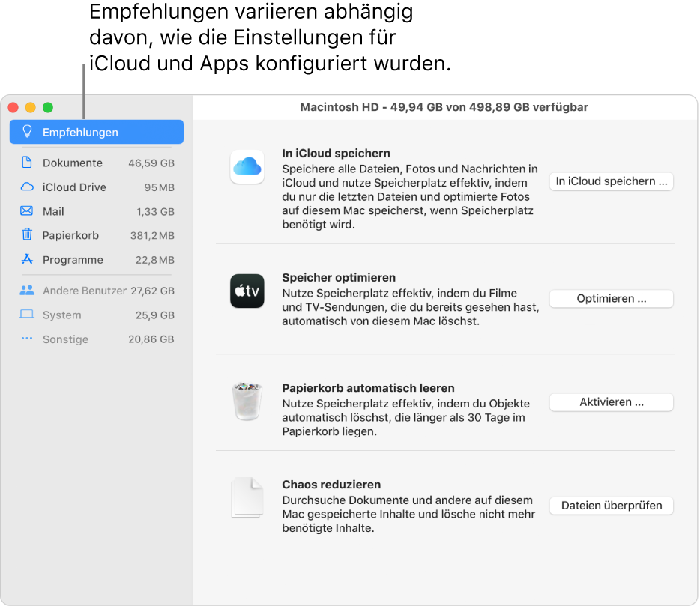Click the Andere Benutzer label

pos(85,291)
